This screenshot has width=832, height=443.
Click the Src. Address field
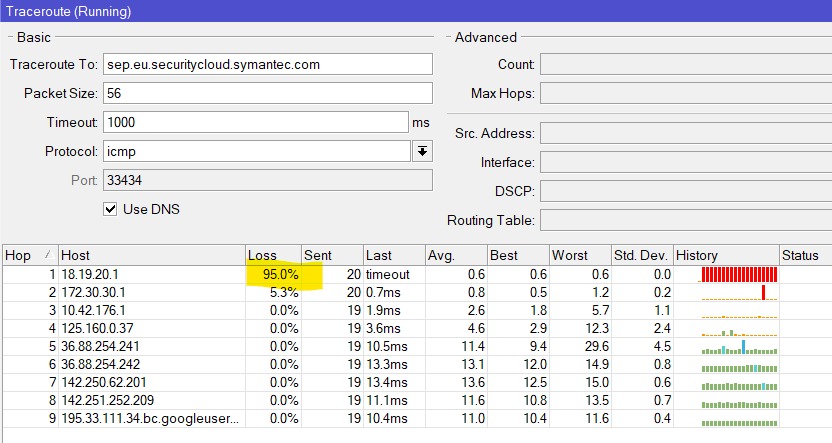686,133
